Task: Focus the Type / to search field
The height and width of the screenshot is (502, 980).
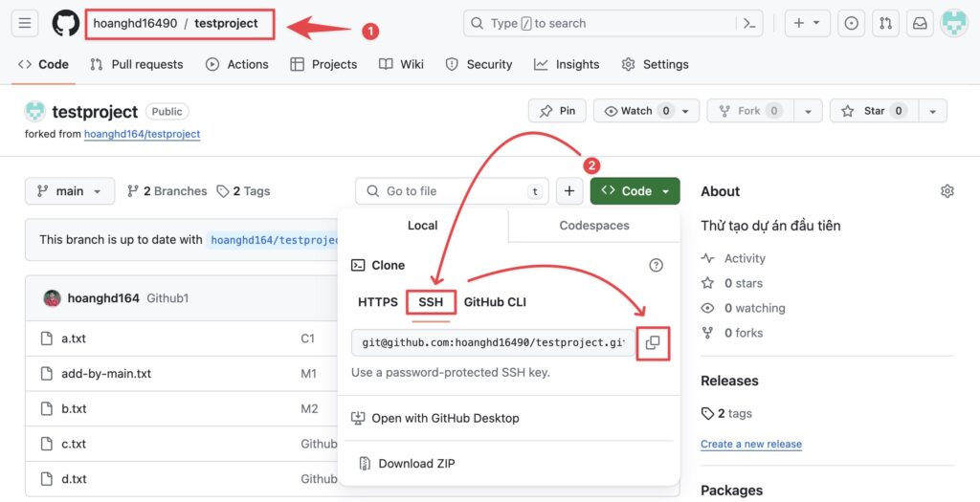Action: [x=600, y=24]
